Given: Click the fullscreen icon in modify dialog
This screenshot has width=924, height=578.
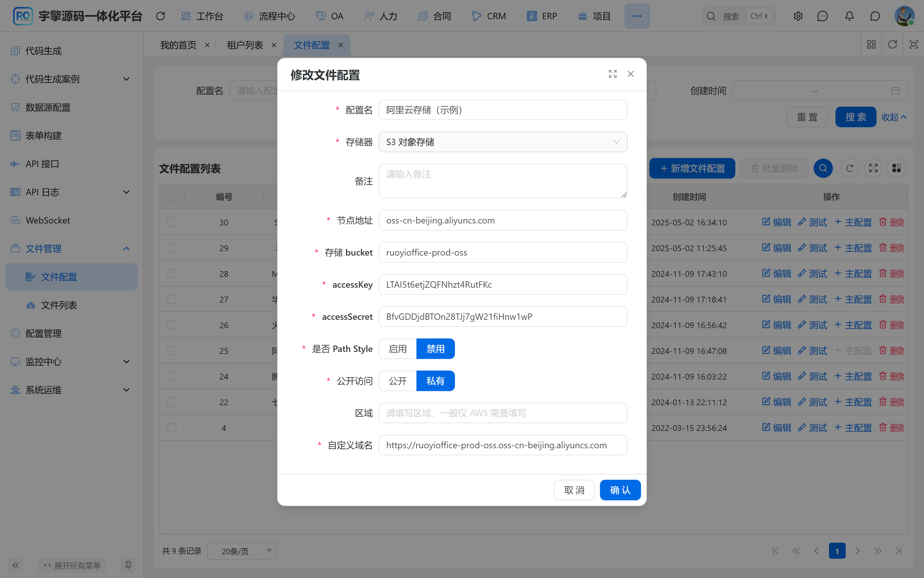Looking at the screenshot, I should point(612,74).
